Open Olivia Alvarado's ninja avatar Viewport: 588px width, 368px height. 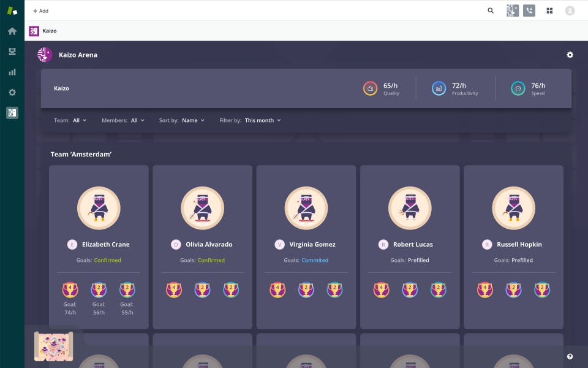[x=203, y=208]
